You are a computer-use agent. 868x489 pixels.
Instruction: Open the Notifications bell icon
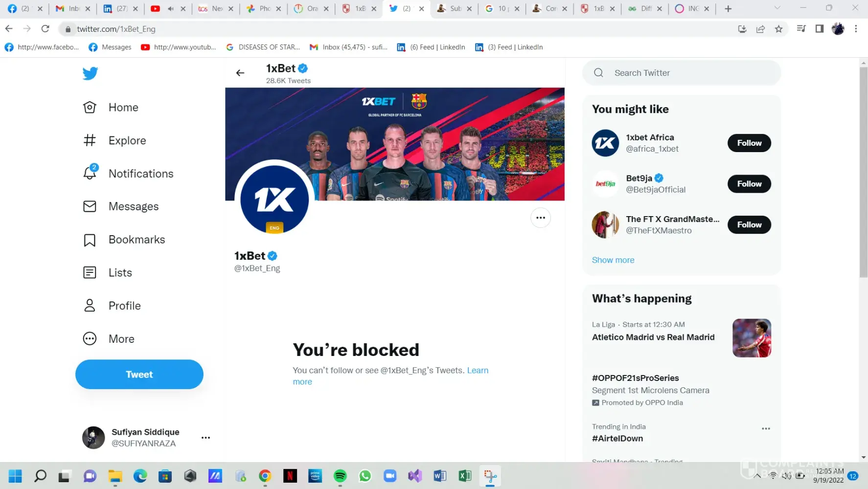pyautogui.click(x=90, y=173)
